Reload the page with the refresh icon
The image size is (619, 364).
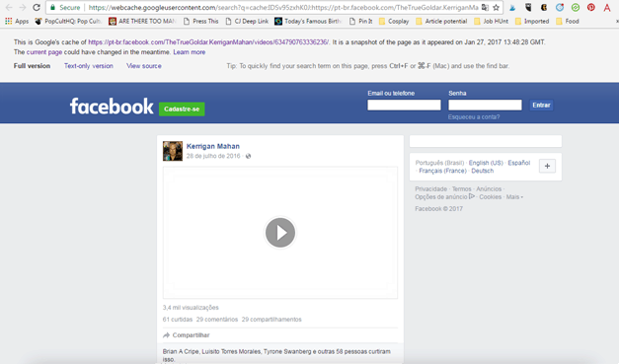(x=37, y=8)
